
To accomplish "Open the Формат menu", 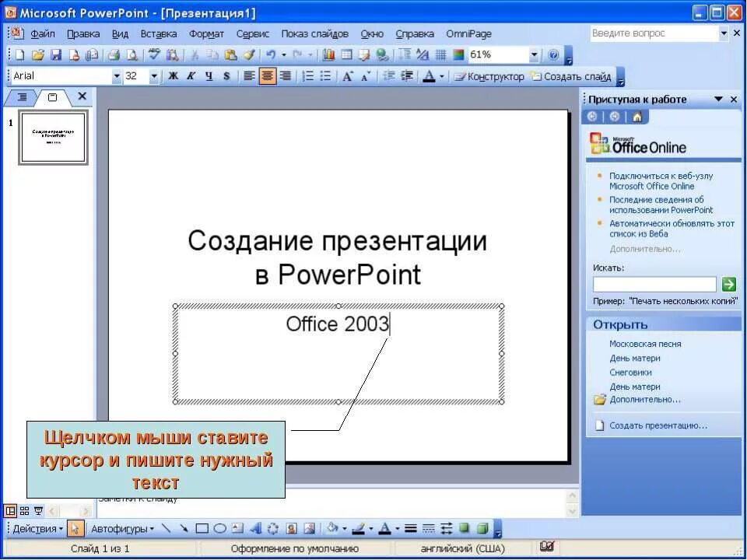I will (206, 33).
